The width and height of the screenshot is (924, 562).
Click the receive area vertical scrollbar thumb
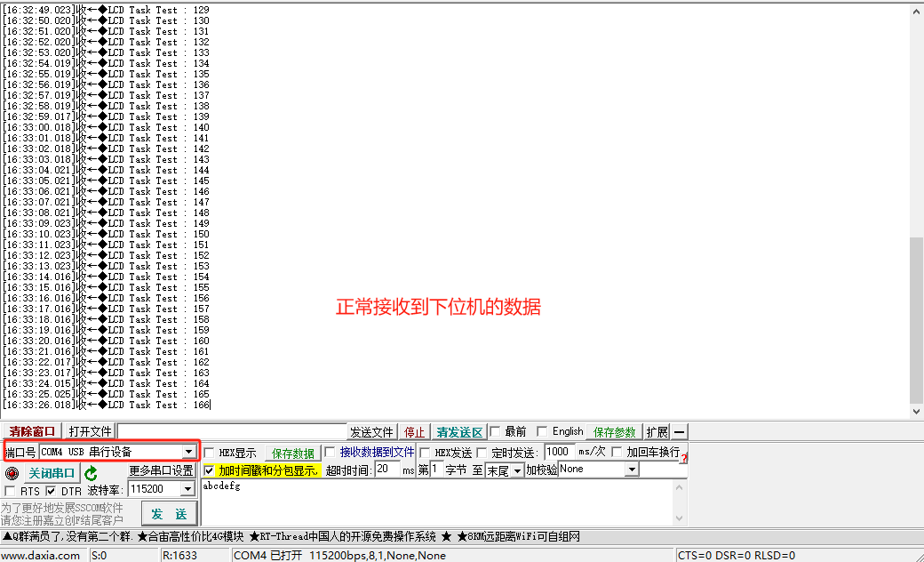[916, 319]
